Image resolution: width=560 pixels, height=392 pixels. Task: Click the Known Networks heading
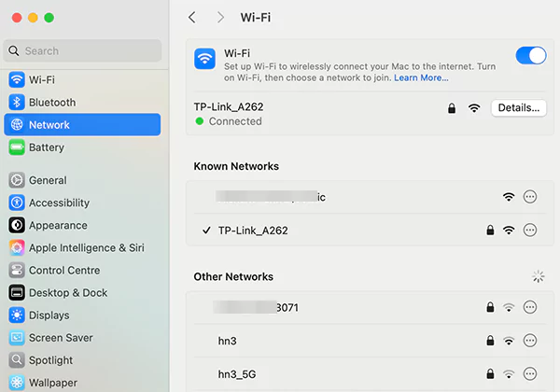(236, 166)
